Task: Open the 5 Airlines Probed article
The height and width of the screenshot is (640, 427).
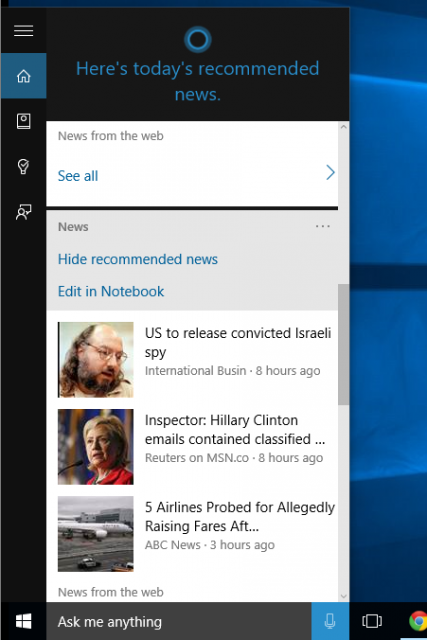Action: click(x=240, y=516)
